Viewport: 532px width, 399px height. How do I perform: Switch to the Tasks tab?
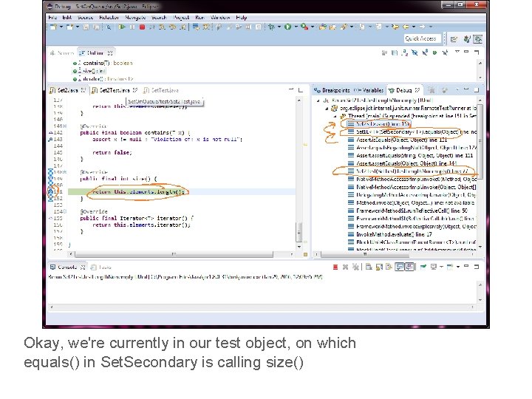pos(101,267)
